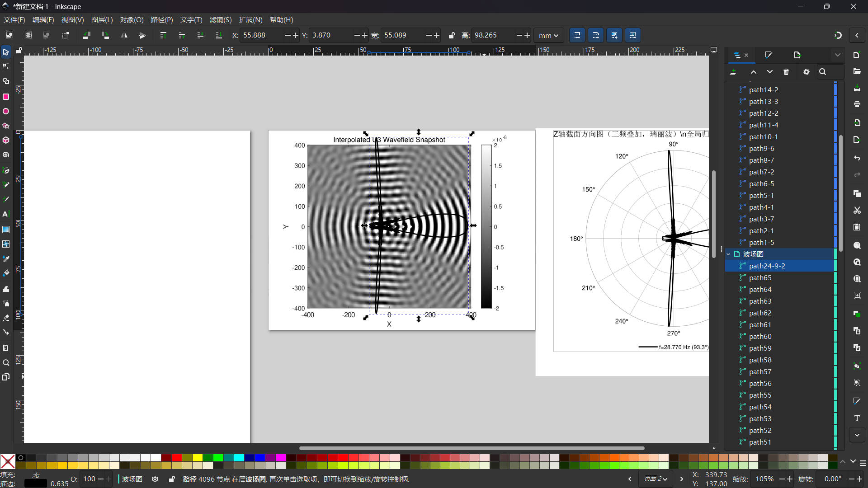The height and width of the screenshot is (488, 868).
Task: Select path65 in layers list
Action: click(x=760, y=278)
